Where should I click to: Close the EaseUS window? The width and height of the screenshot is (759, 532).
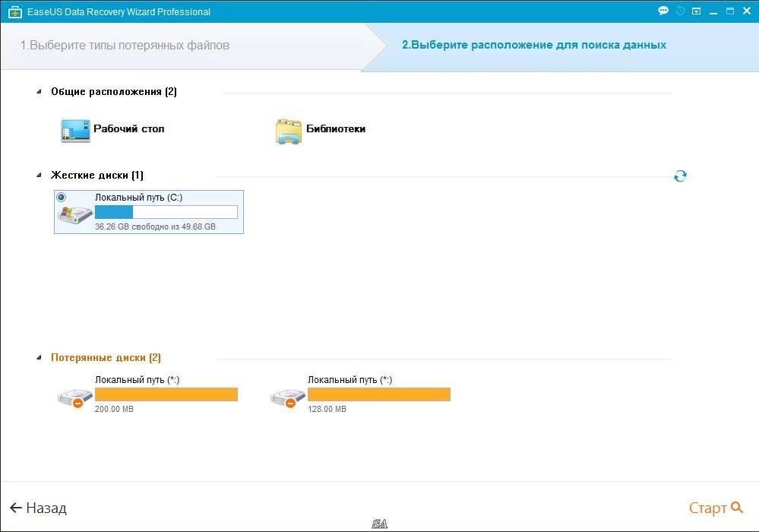click(x=746, y=11)
